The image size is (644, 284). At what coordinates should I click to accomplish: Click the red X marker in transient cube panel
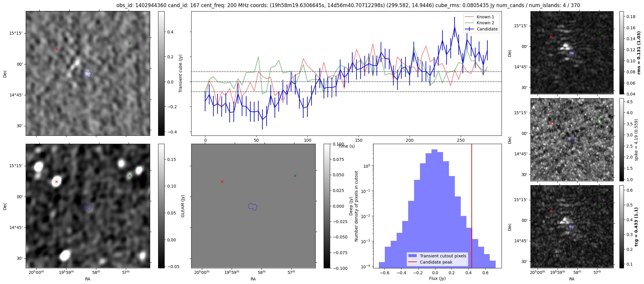(x=56, y=49)
